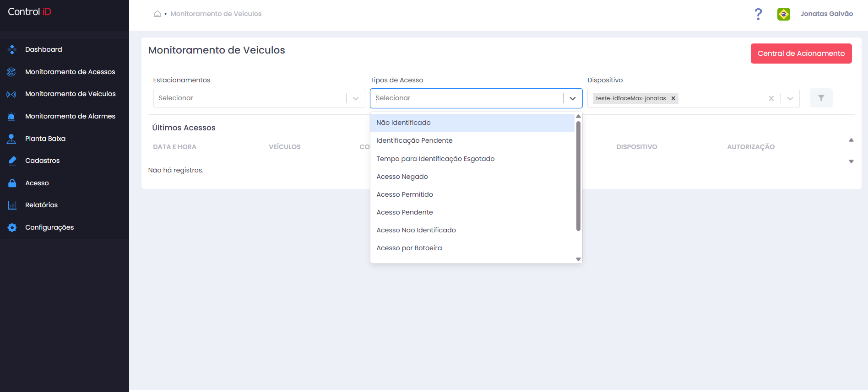Click the Central de Acionamento button

point(801,54)
